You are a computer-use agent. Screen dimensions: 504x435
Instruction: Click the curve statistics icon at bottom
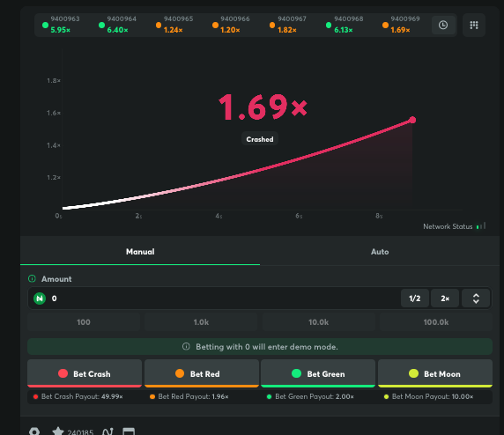tap(107, 431)
